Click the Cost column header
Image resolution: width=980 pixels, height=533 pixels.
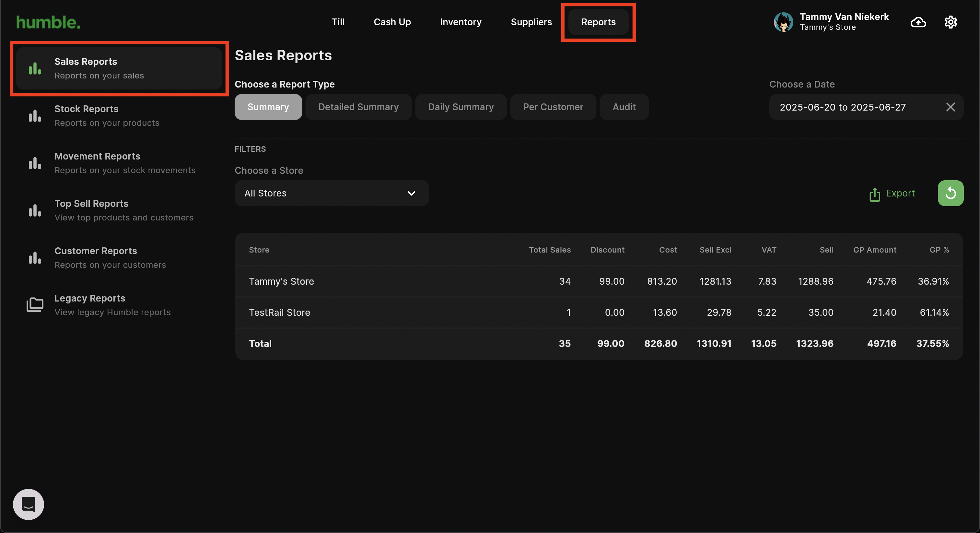coord(668,250)
